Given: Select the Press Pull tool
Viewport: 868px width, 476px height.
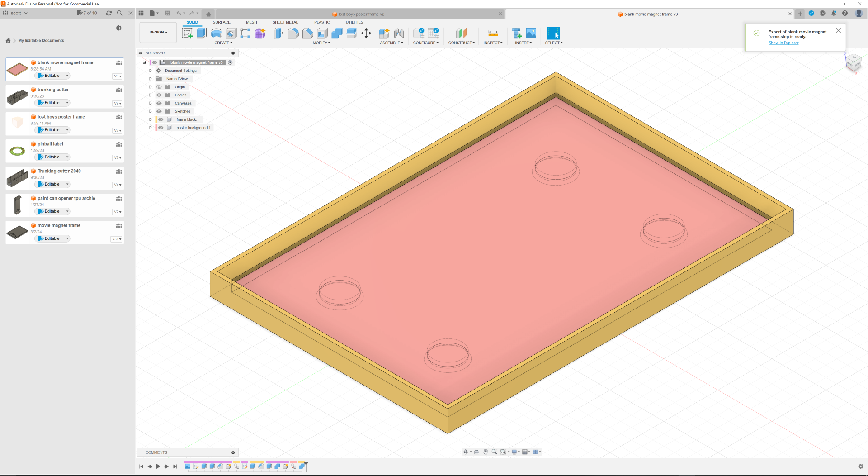Looking at the screenshot, I should [x=278, y=33].
